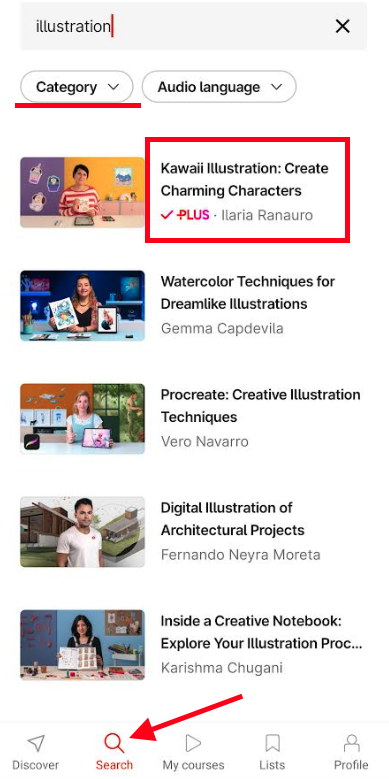Expand the Audio language filter dropdown
This screenshot has width=389, height=779.
tap(219, 87)
